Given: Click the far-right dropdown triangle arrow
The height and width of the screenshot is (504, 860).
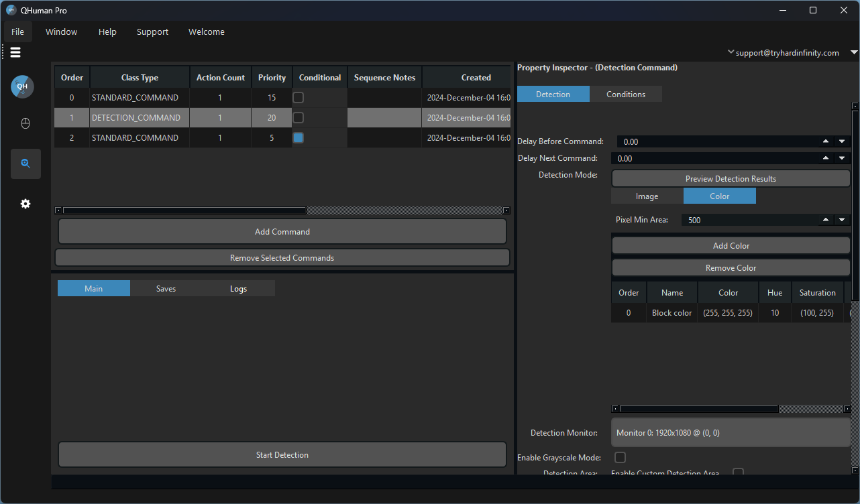Looking at the screenshot, I should [x=854, y=52].
